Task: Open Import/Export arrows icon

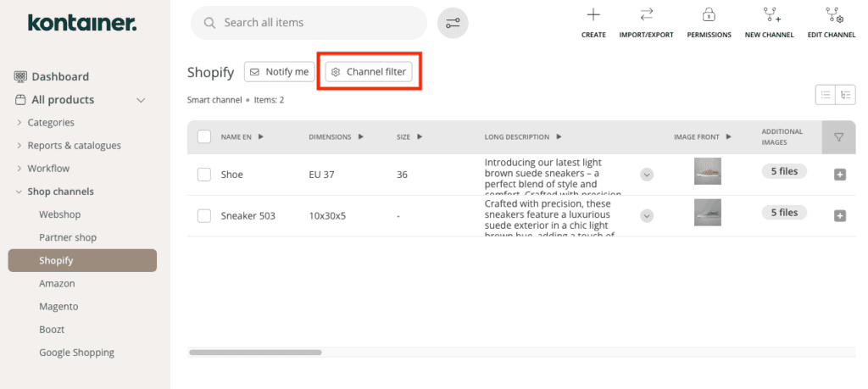Action: click(647, 14)
